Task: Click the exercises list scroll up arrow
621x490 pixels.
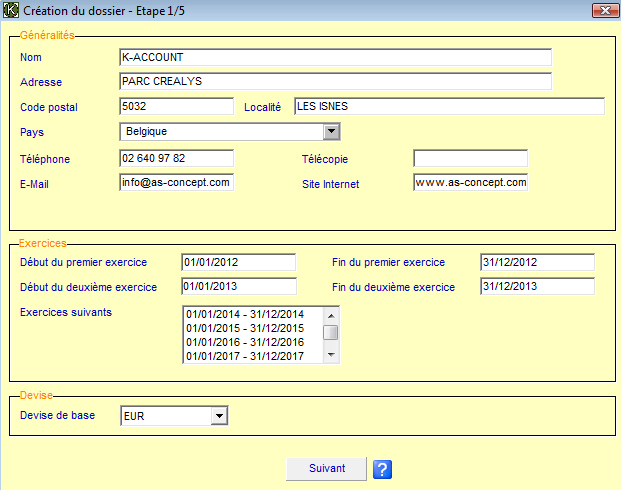Action: coord(331,316)
